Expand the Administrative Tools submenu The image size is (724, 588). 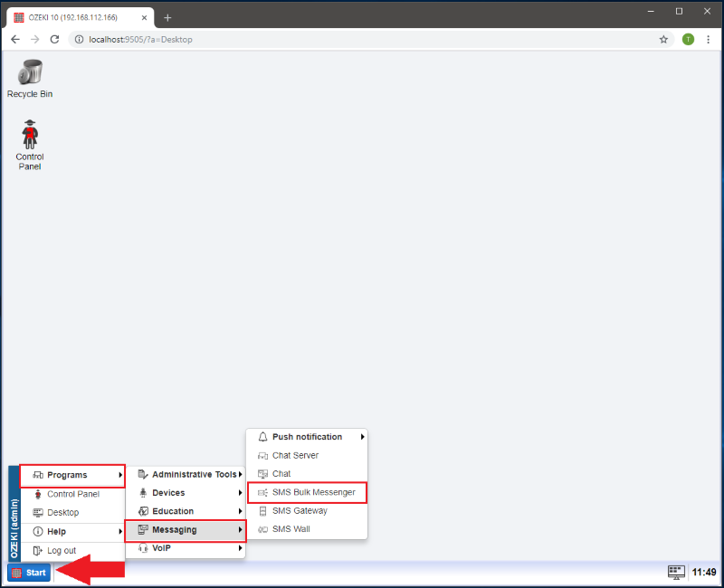coord(190,474)
